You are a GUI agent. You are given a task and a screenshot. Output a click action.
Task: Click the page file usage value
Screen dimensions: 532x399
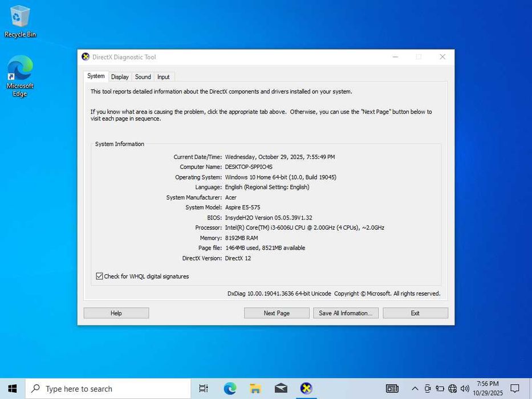click(x=265, y=248)
